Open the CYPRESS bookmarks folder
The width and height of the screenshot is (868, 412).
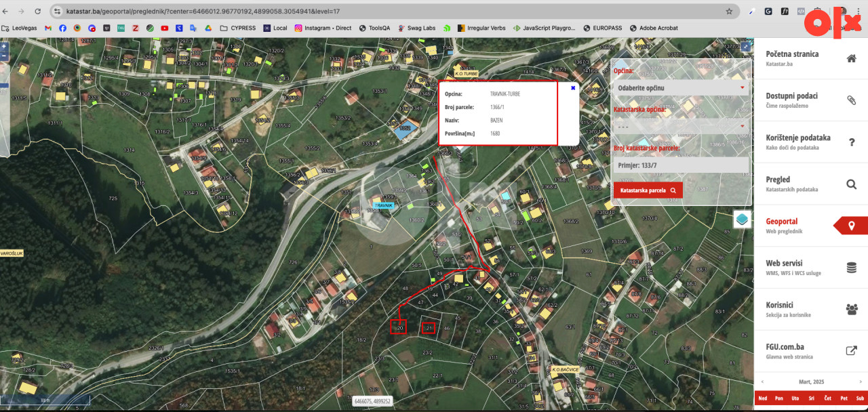(x=237, y=28)
